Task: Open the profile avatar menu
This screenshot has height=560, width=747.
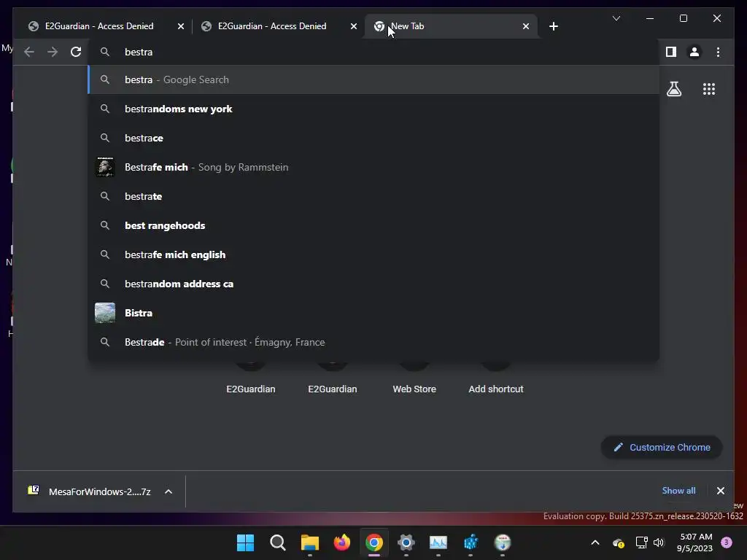Action: pos(694,52)
